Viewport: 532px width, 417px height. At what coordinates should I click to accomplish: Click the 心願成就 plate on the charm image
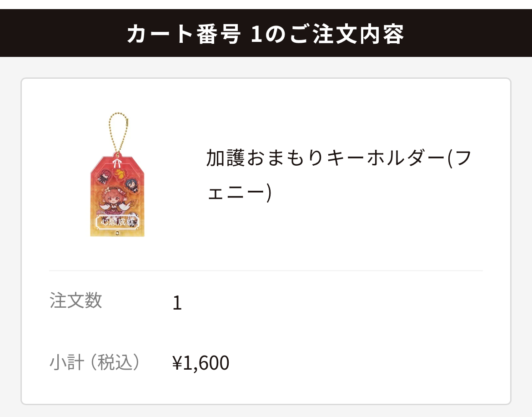pyautogui.click(x=117, y=223)
